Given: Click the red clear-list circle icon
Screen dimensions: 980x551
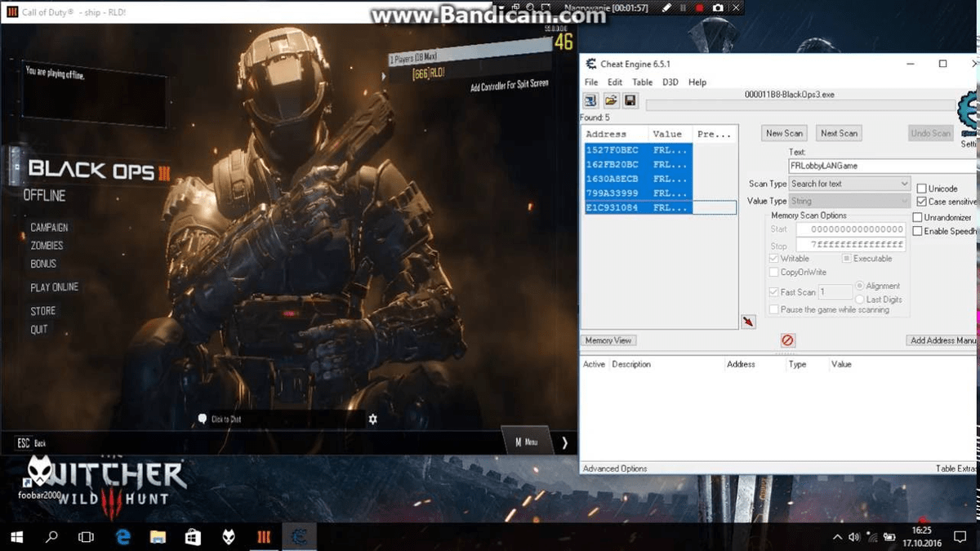Looking at the screenshot, I should (787, 340).
